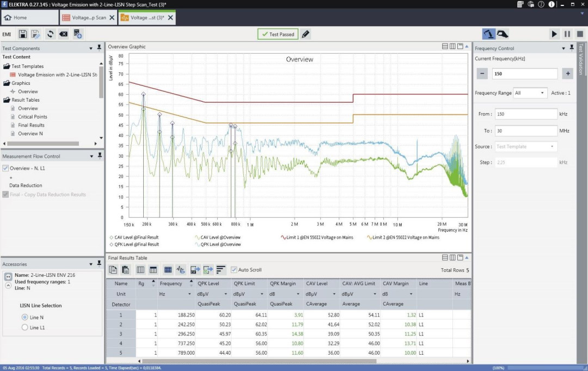Select Line L1 radio button
Image resolution: width=588 pixels, height=371 pixels.
(x=24, y=327)
